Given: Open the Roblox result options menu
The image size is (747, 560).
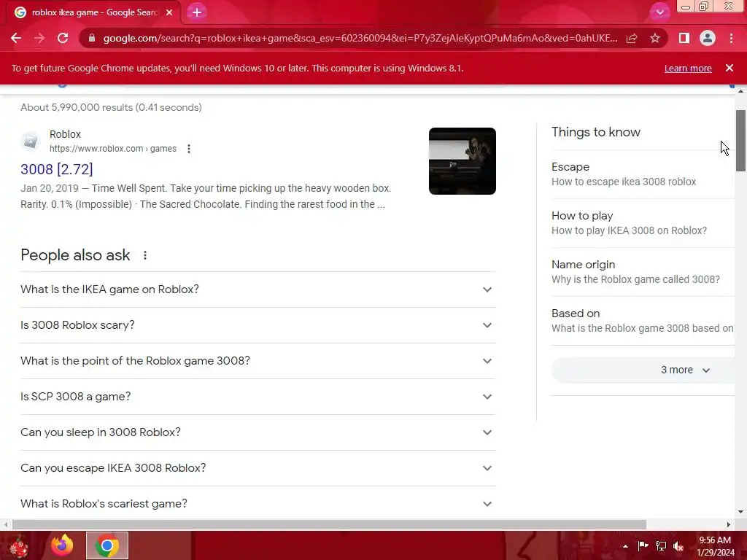Looking at the screenshot, I should click(189, 149).
